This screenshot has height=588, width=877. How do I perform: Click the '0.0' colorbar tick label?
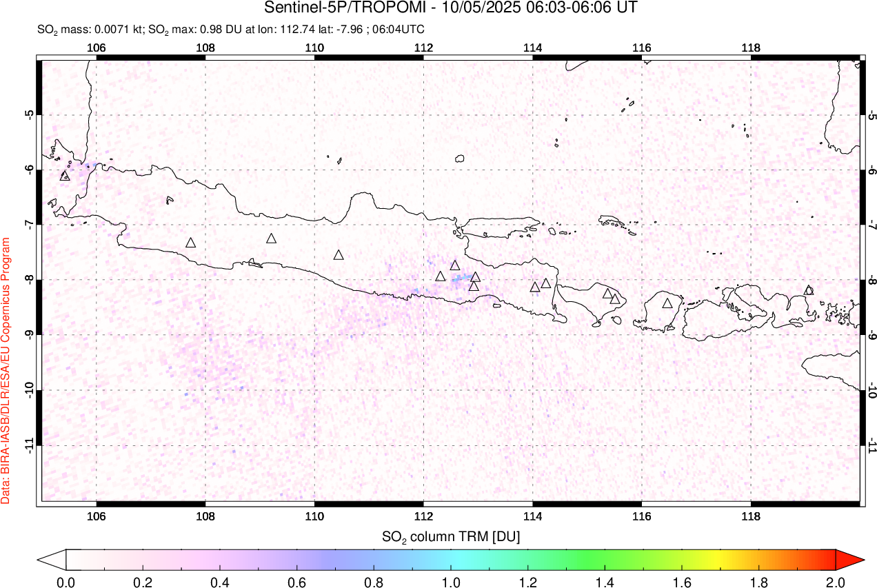click(x=66, y=581)
